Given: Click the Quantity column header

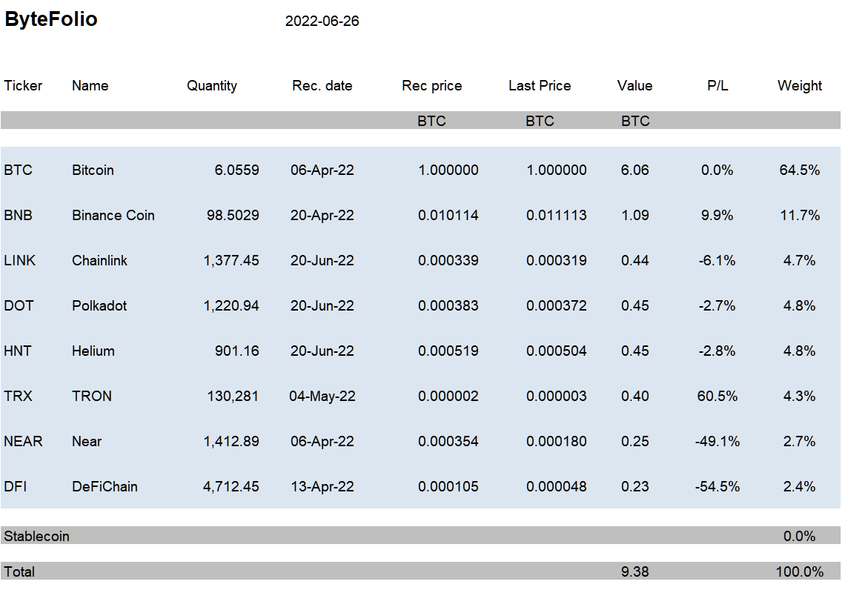Looking at the screenshot, I should point(212,86).
